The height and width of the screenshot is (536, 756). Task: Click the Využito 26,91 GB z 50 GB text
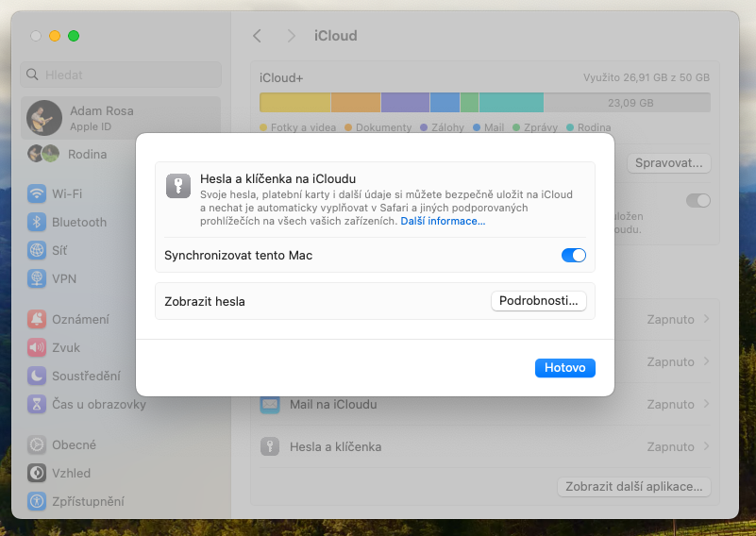click(647, 77)
